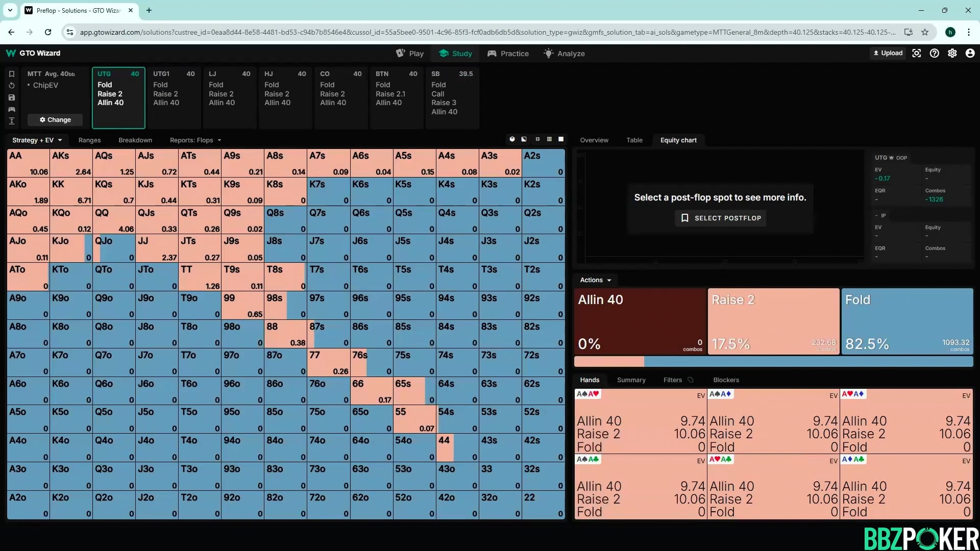
Task: Click the reset/restart arrow icon
Action: coord(12,86)
